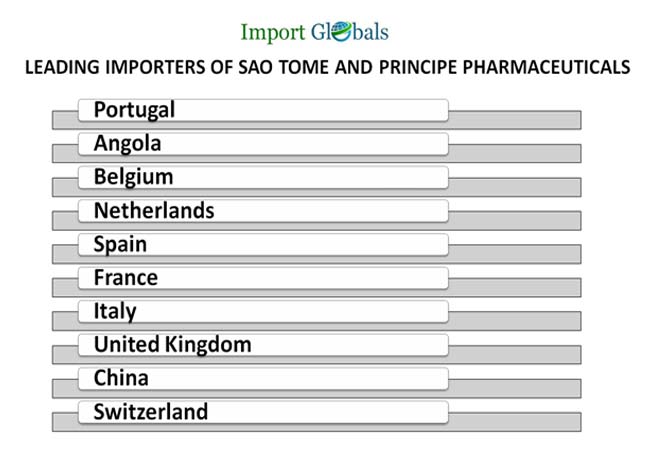Screen dimensions: 650x450
Task: Select the Spain label box
Action: pyautogui.click(x=263, y=244)
